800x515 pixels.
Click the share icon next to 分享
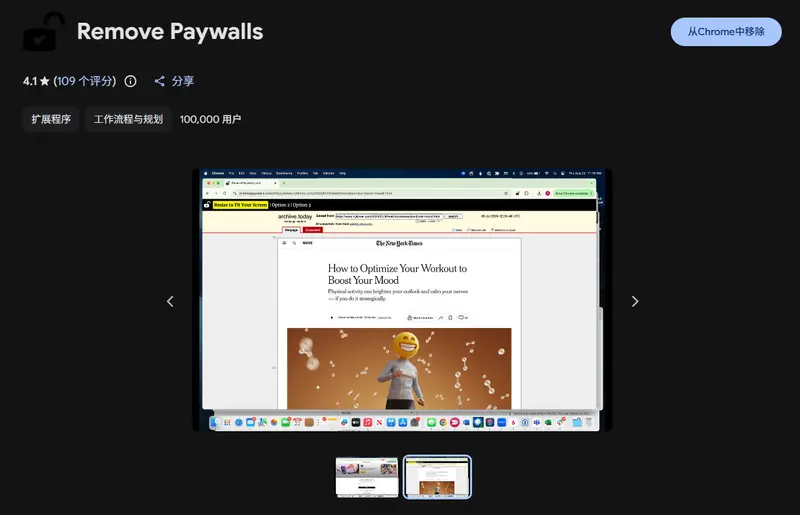[160, 81]
